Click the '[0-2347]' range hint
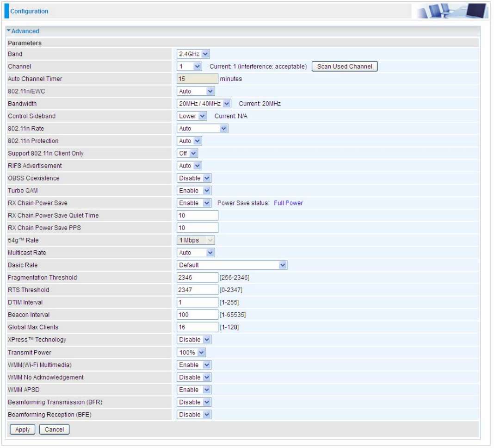The image size is (494, 448). [x=232, y=290]
